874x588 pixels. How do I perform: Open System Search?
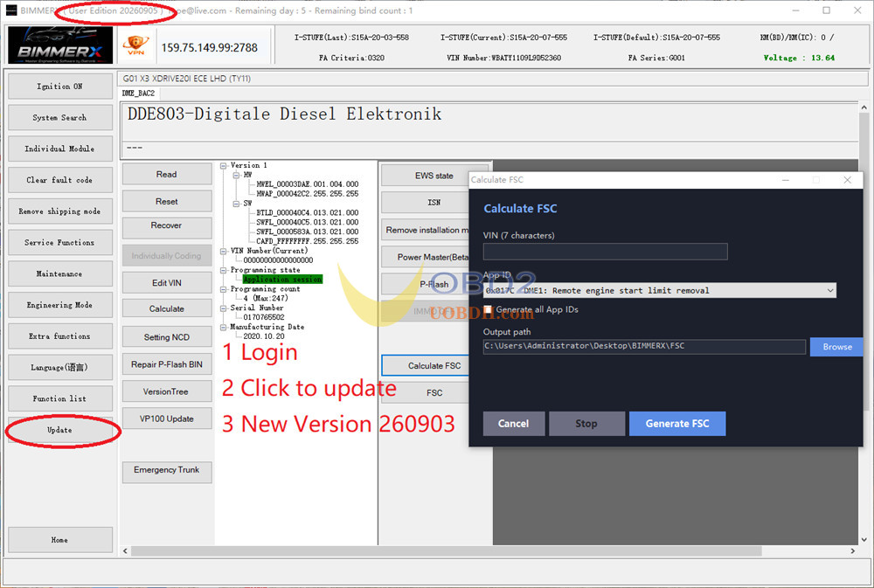(60, 118)
